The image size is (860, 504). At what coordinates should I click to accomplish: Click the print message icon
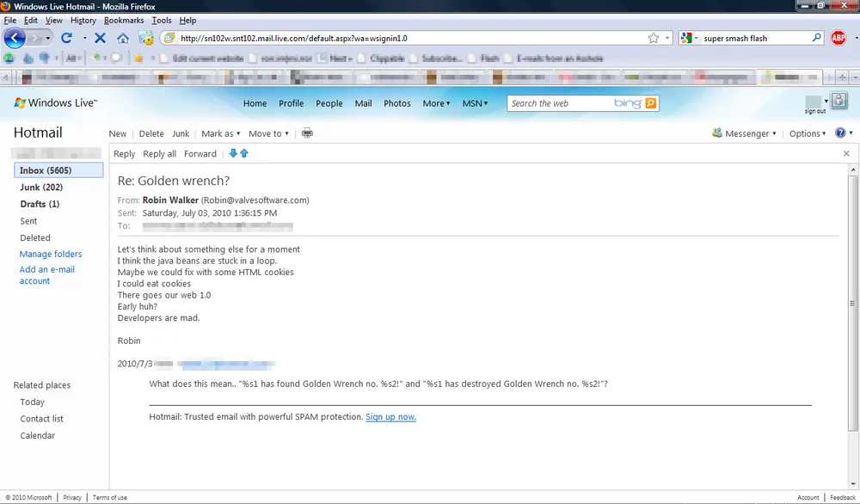(x=307, y=133)
